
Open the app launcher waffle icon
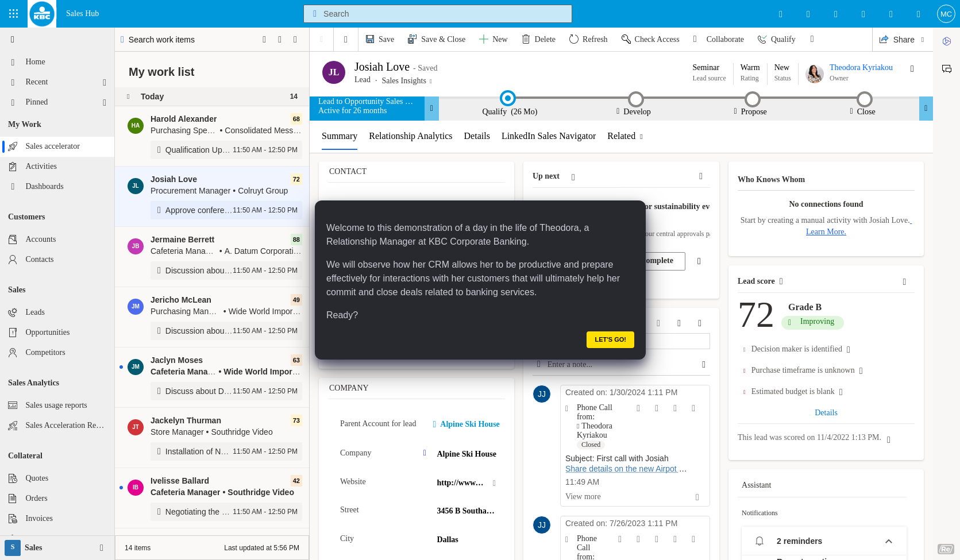tap(14, 14)
